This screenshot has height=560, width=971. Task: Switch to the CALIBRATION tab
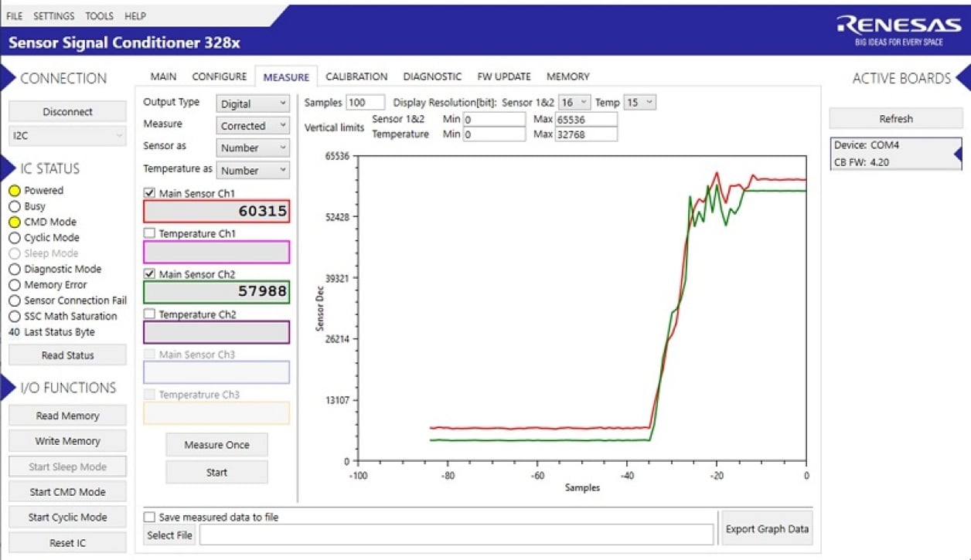pos(356,76)
